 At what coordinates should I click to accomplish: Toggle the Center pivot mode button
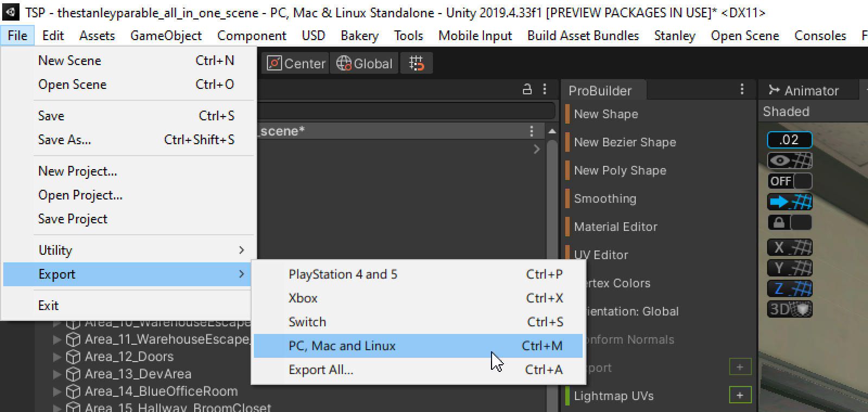(x=296, y=63)
